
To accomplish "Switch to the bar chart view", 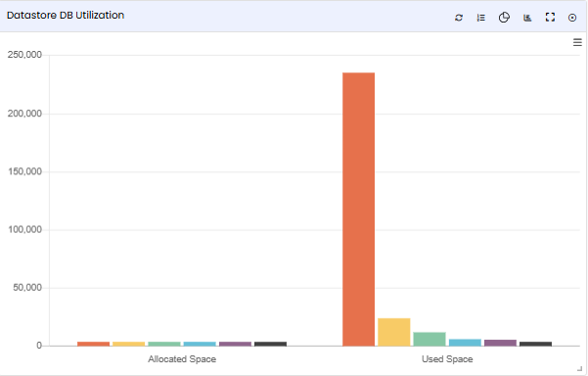I will tap(527, 18).
